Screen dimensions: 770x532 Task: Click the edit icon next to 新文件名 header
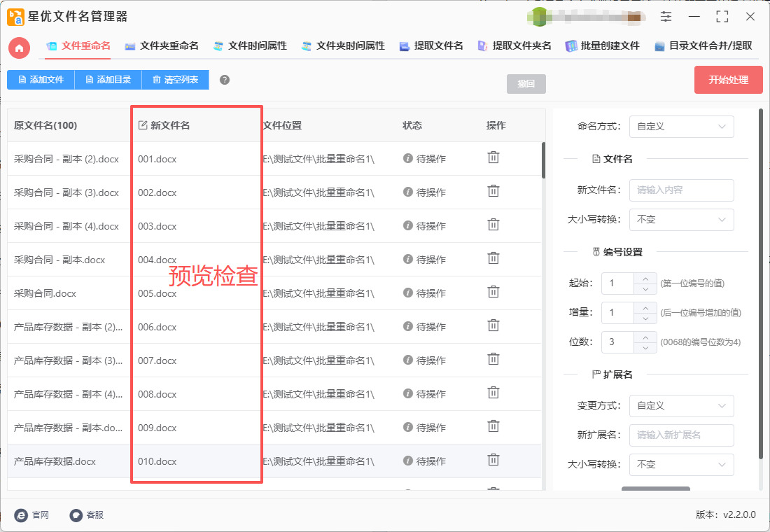pos(143,125)
